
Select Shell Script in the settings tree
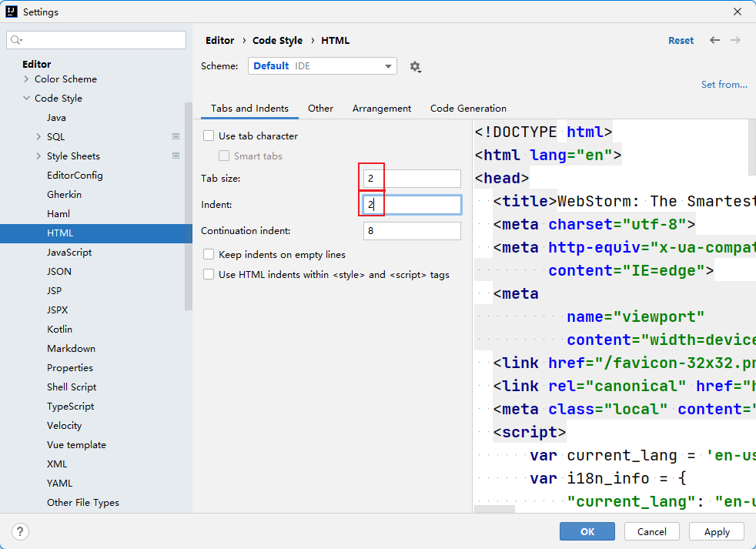coord(72,387)
